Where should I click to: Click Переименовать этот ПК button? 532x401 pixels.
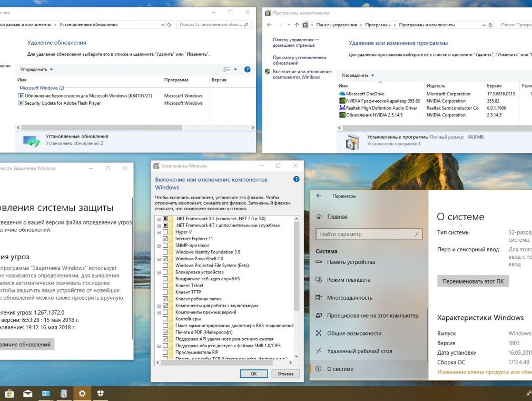(473, 281)
